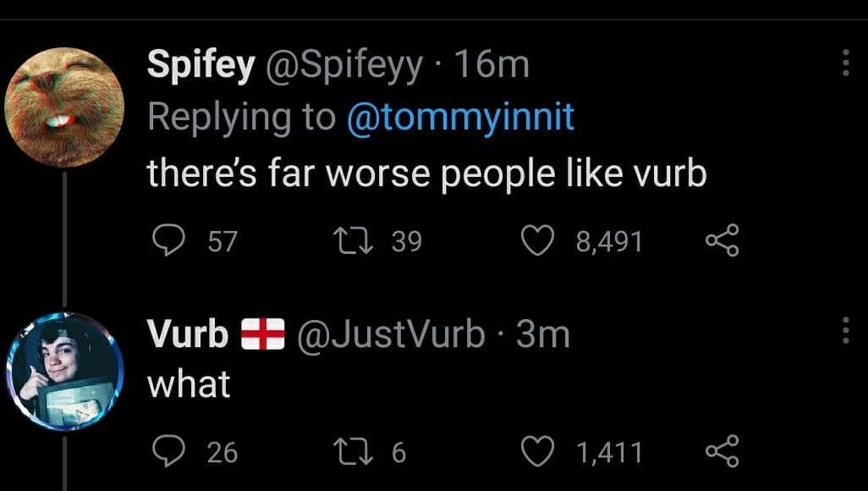Open the @tommyinnit mention link

pyautogui.click(x=460, y=118)
